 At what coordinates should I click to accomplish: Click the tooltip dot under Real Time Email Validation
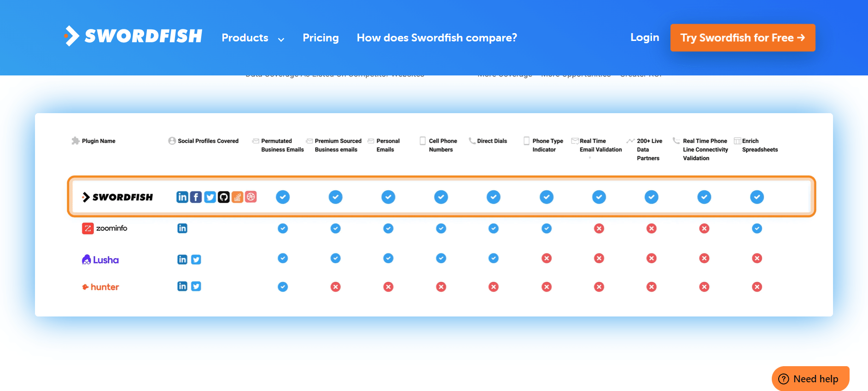click(x=590, y=157)
